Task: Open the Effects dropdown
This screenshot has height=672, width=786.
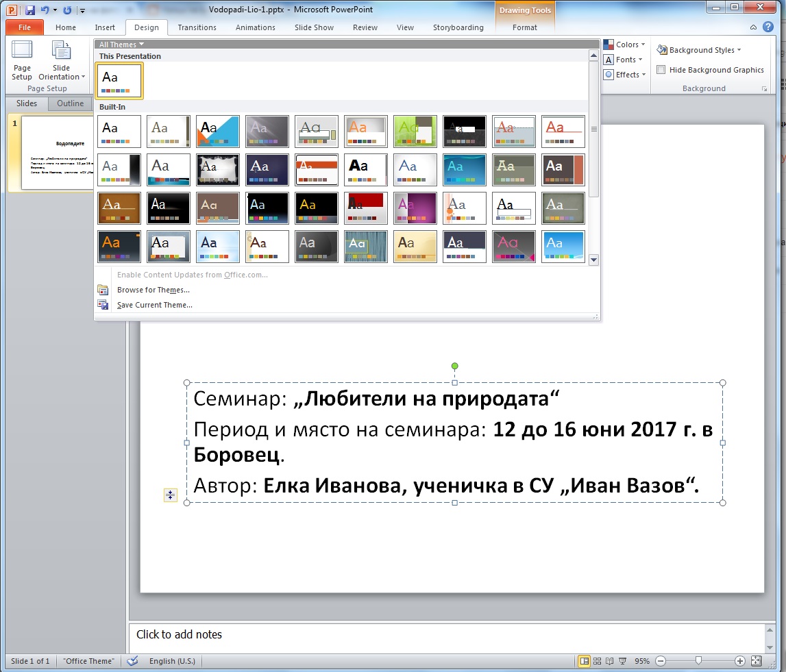Action: click(x=624, y=74)
